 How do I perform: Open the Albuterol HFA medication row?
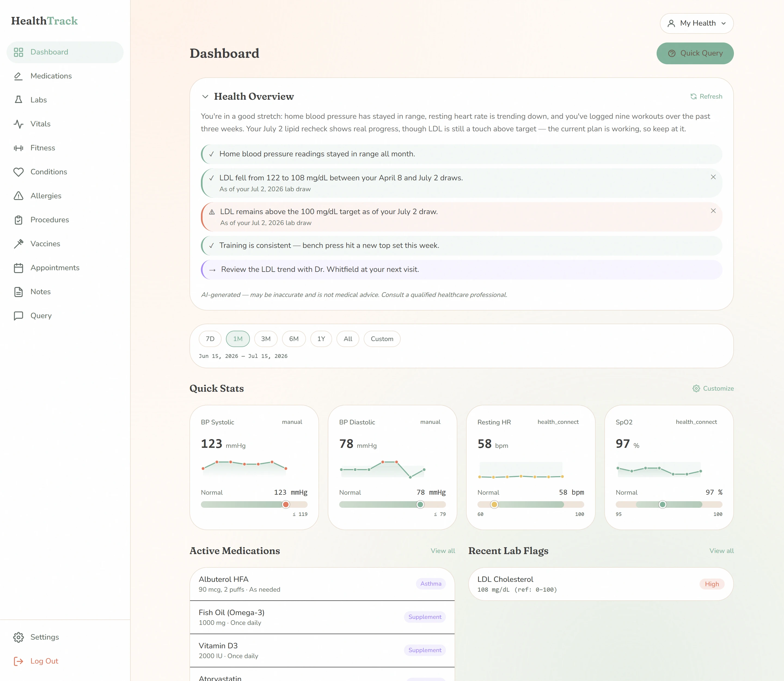tap(322, 584)
